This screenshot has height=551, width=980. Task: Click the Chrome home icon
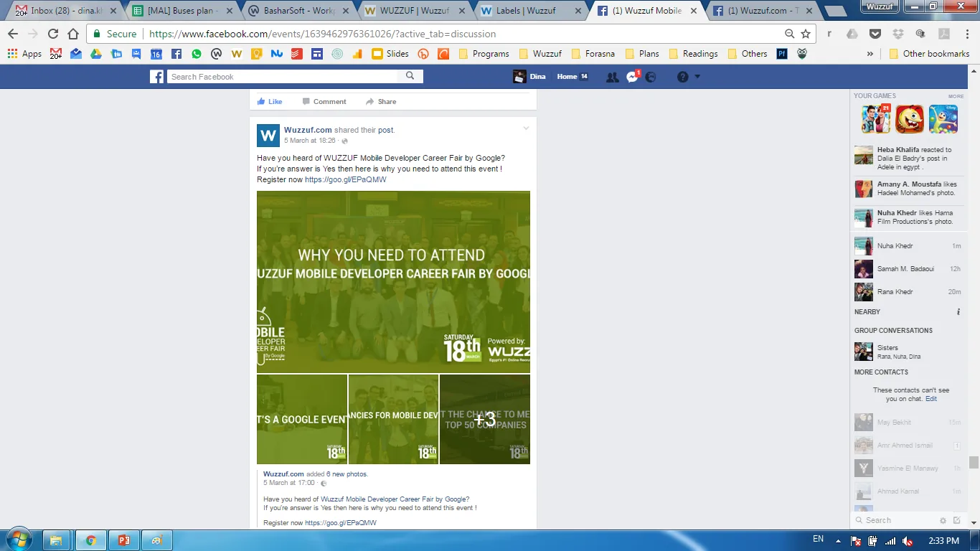[x=73, y=34]
